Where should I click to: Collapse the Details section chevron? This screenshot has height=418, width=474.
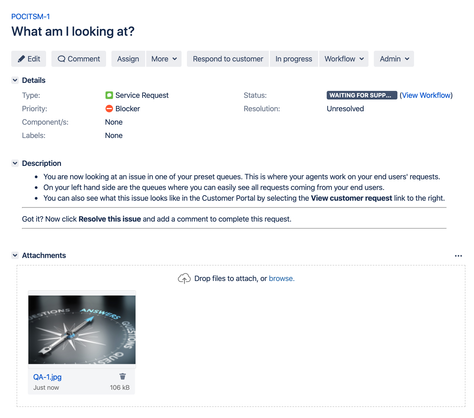15,80
